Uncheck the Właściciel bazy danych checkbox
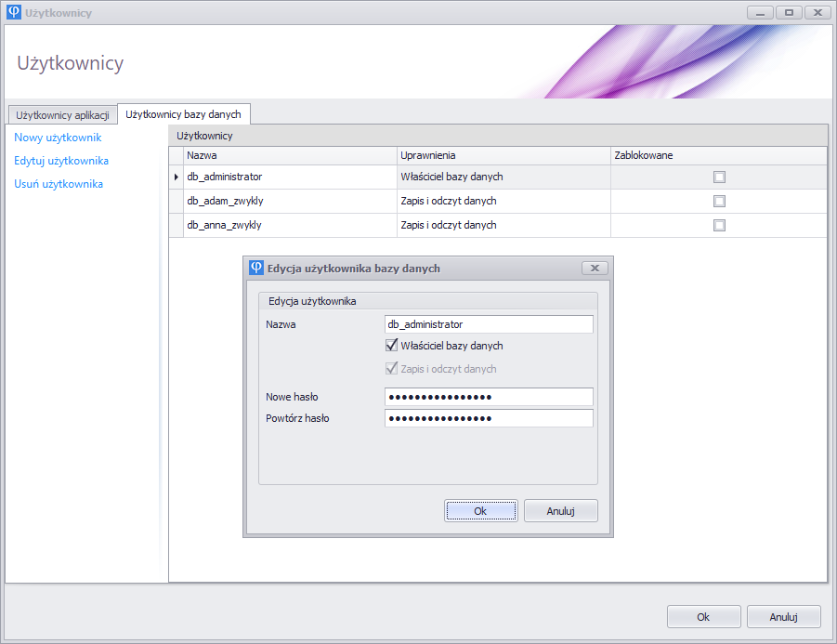This screenshot has height=644, width=837. pos(391,346)
